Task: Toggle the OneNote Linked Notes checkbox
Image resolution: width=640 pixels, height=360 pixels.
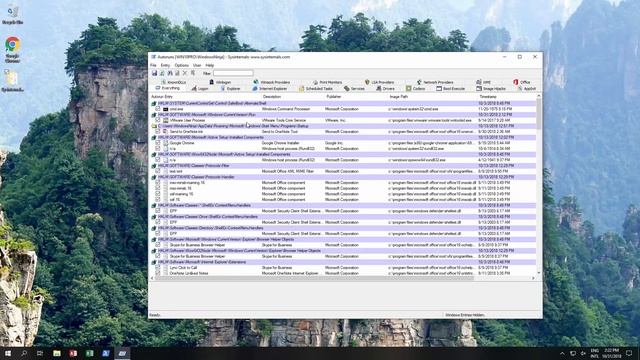Action: tap(158, 273)
